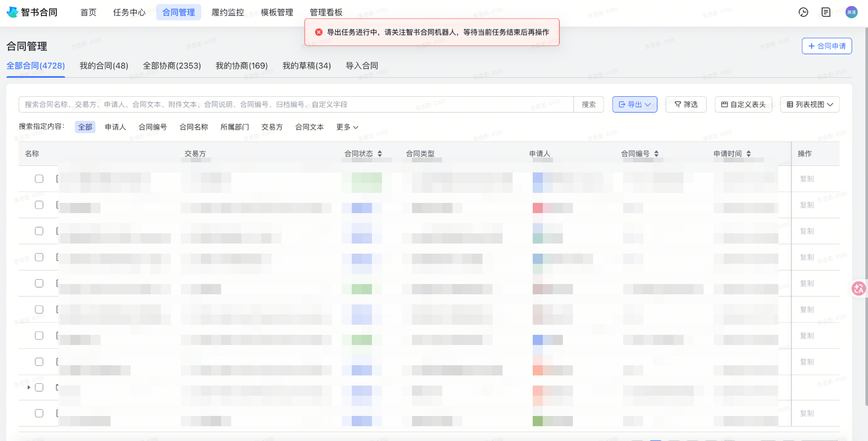Switch to 全部协商(2353) tab
This screenshot has width=868, height=441.
coord(172,66)
